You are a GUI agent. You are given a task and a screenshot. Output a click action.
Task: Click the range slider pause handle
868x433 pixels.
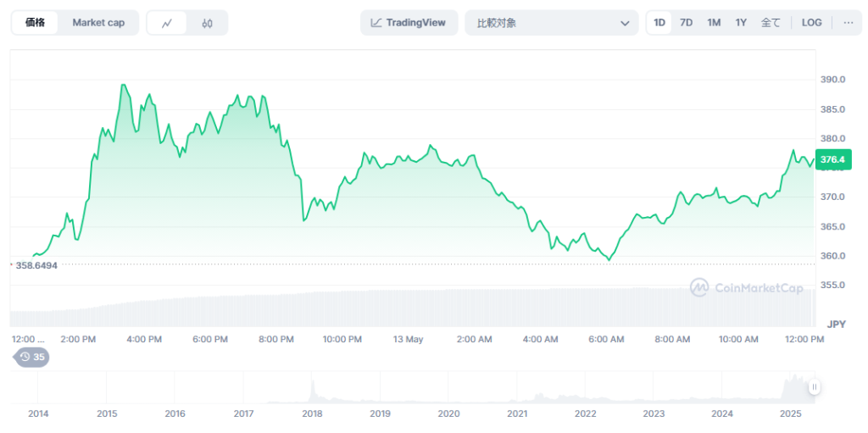click(x=814, y=387)
